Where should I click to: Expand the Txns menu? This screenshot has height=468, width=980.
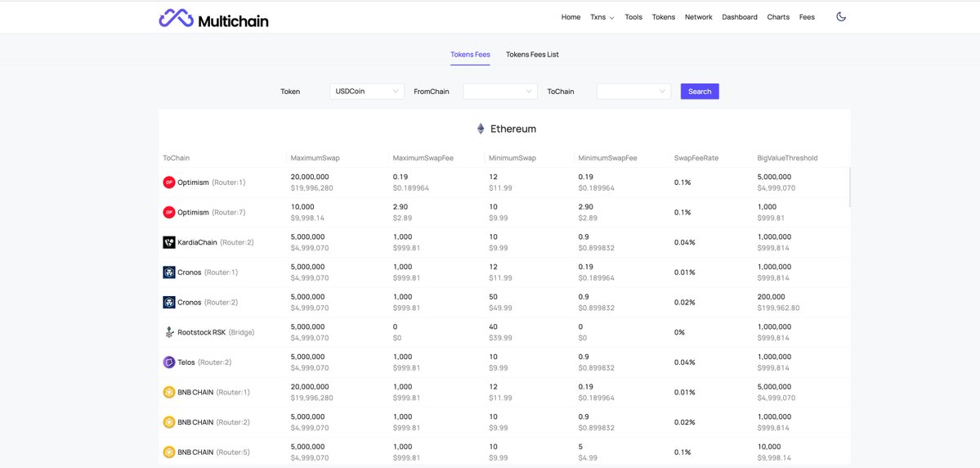(x=602, y=17)
